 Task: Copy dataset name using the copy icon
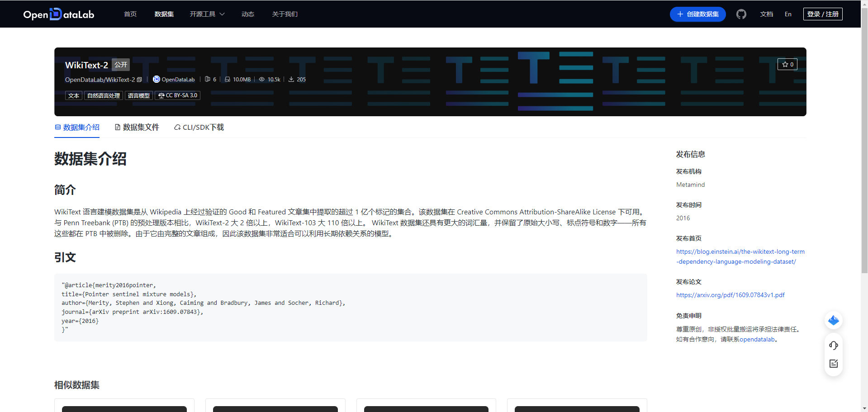point(139,79)
